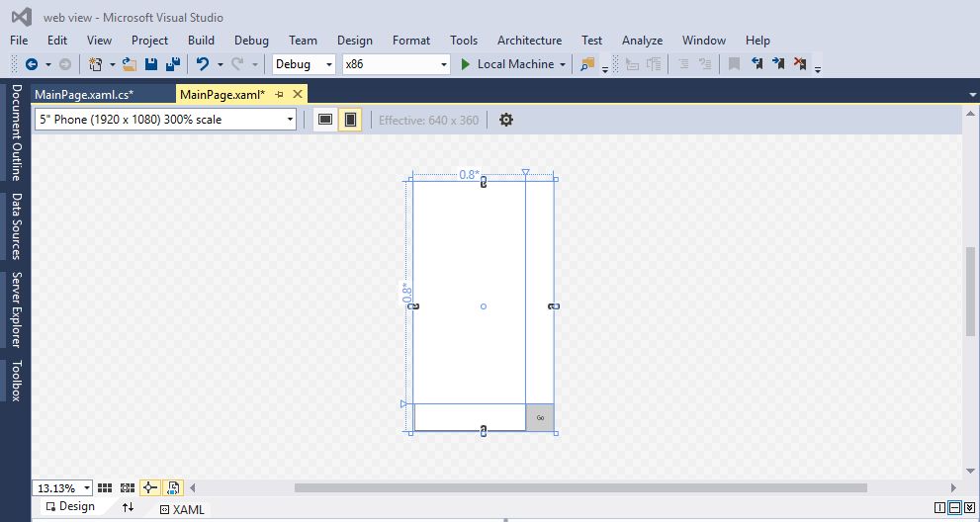Pin the MainPage.xaml tab
Screen dimensions: 980x522
280,94
